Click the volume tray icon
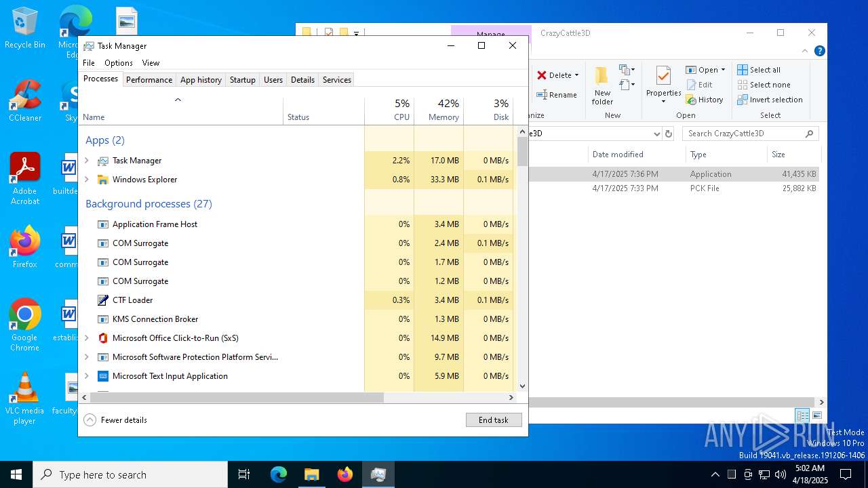Viewport: 868px width, 488px height. [x=781, y=474]
